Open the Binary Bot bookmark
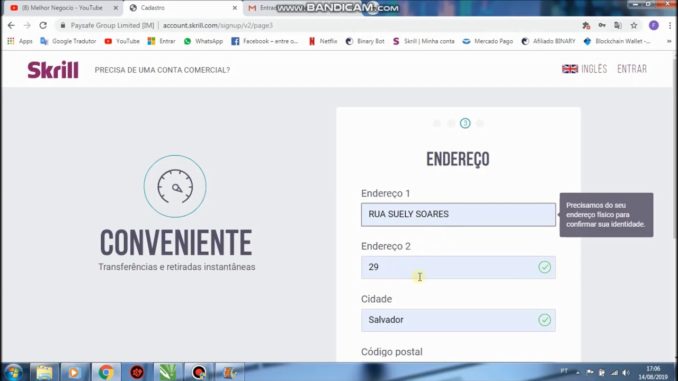The width and height of the screenshot is (678, 381). (x=365, y=41)
